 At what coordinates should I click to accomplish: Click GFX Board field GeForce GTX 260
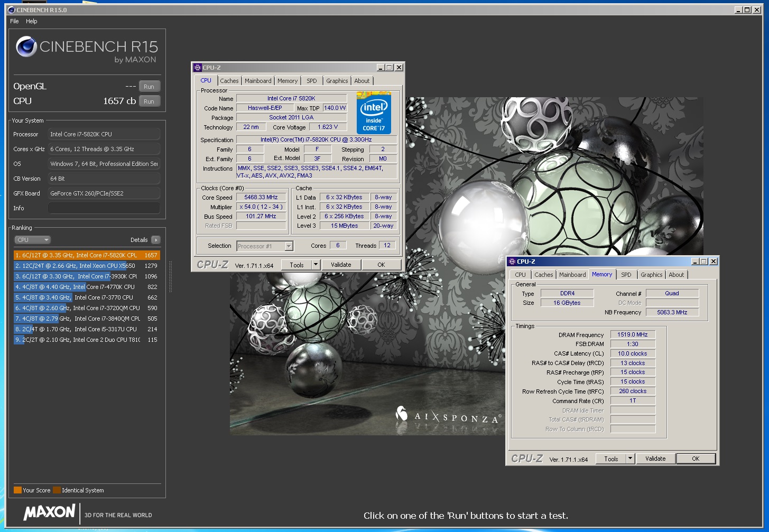coord(104,193)
